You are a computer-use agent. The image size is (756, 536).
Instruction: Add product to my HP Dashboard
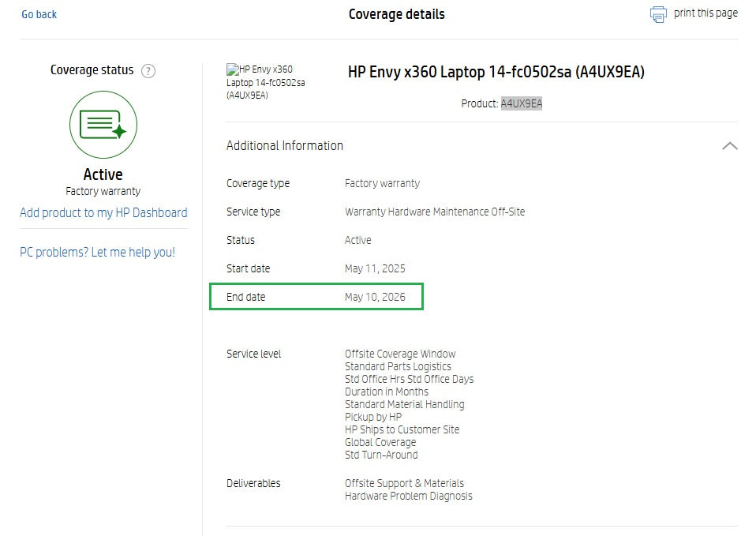click(103, 212)
